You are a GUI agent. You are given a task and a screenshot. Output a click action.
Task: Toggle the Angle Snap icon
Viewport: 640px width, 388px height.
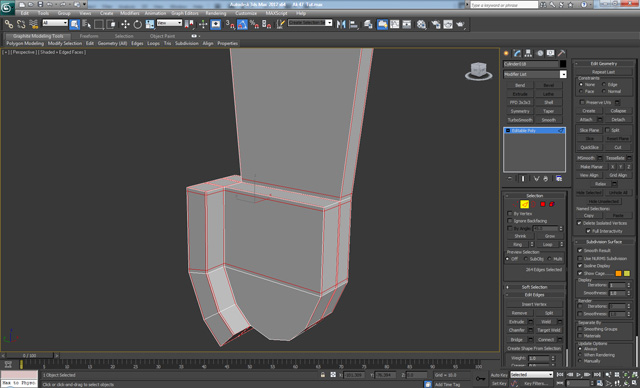coord(242,24)
